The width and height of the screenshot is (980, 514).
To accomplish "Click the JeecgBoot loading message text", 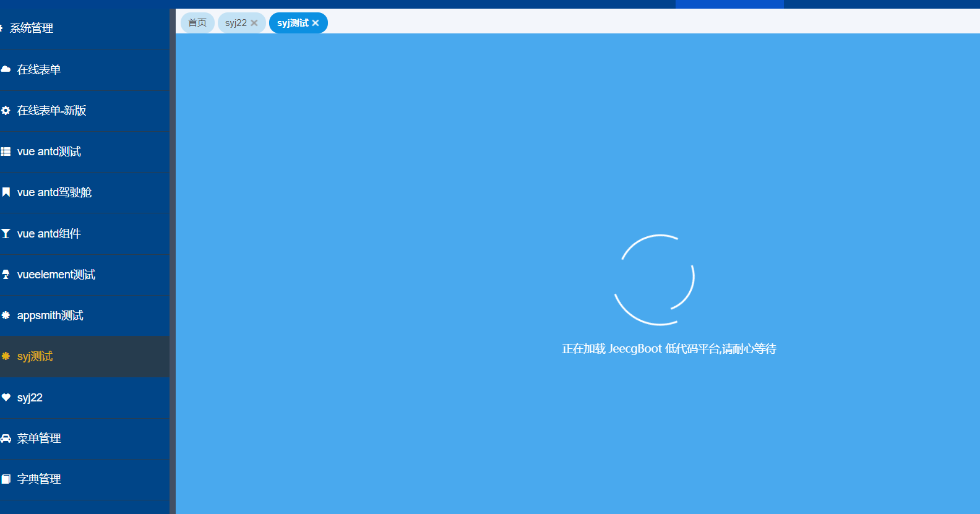I will (669, 349).
